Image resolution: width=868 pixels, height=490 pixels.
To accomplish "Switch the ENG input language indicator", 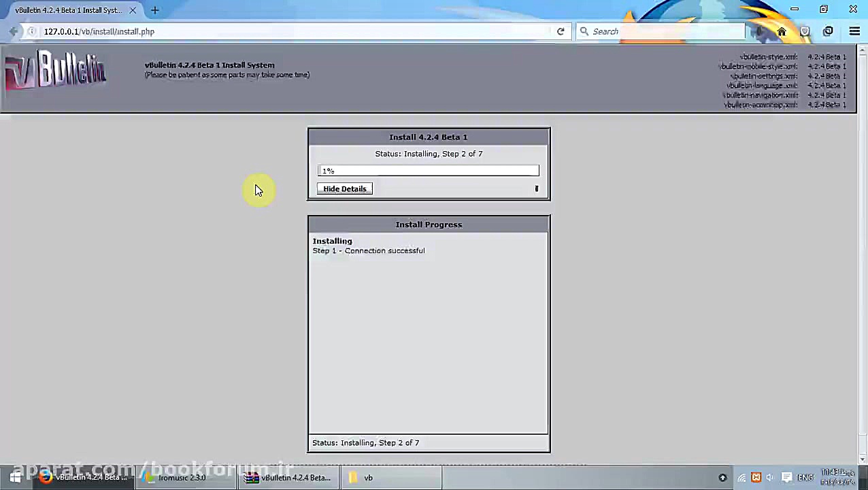I will tap(805, 478).
